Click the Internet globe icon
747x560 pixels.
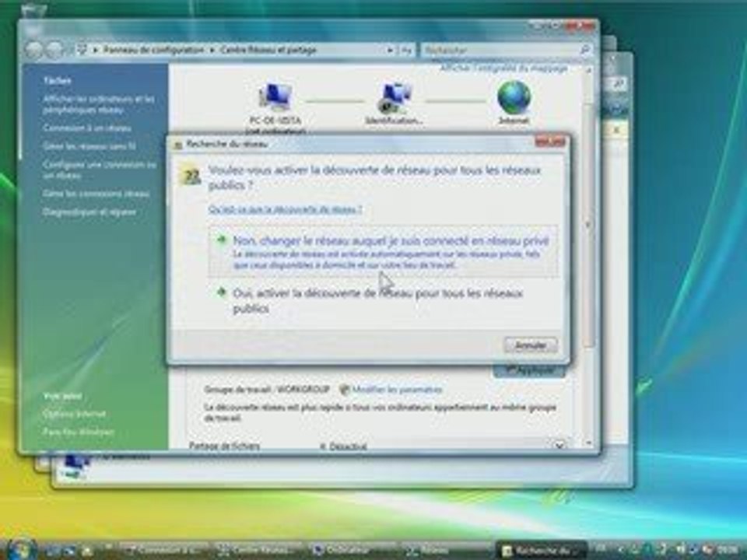click(514, 97)
